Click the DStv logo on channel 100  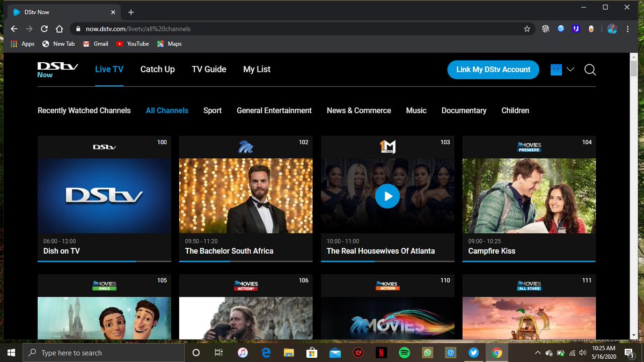pyautogui.click(x=104, y=147)
